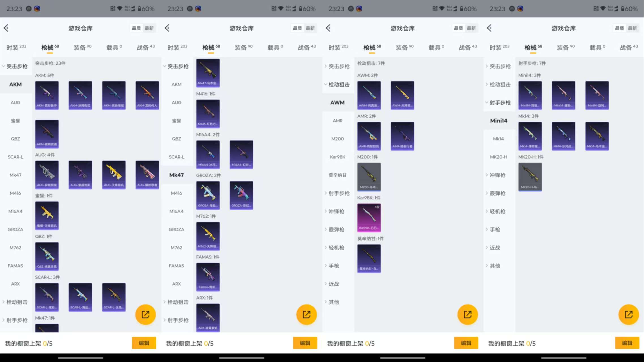The height and width of the screenshot is (362, 644).
Task: Select the MK20-H gun skin thumbnail
Action: (x=530, y=177)
